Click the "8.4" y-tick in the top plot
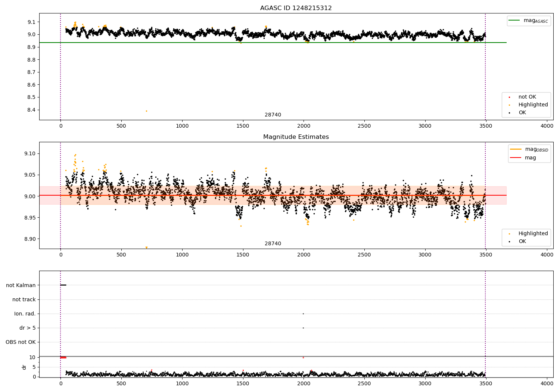The height and width of the screenshot is (392, 560). point(31,110)
